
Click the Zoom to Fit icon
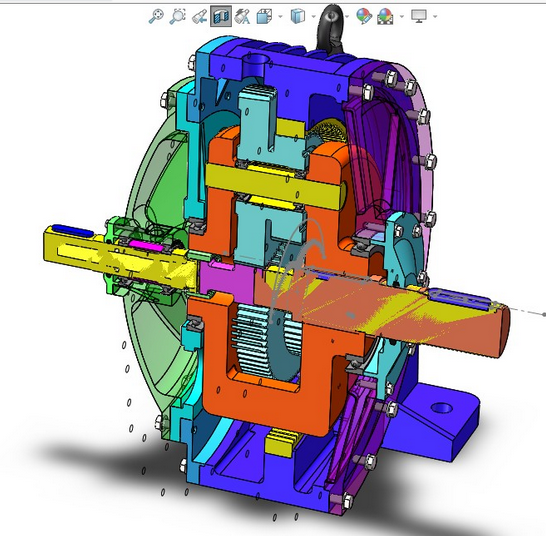(156, 16)
